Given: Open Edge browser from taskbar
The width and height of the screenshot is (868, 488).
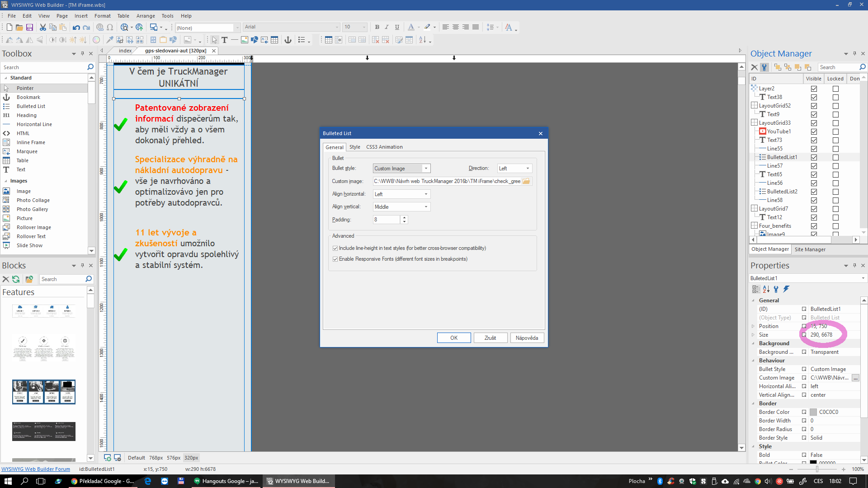Looking at the screenshot, I should pyautogui.click(x=148, y=481).
